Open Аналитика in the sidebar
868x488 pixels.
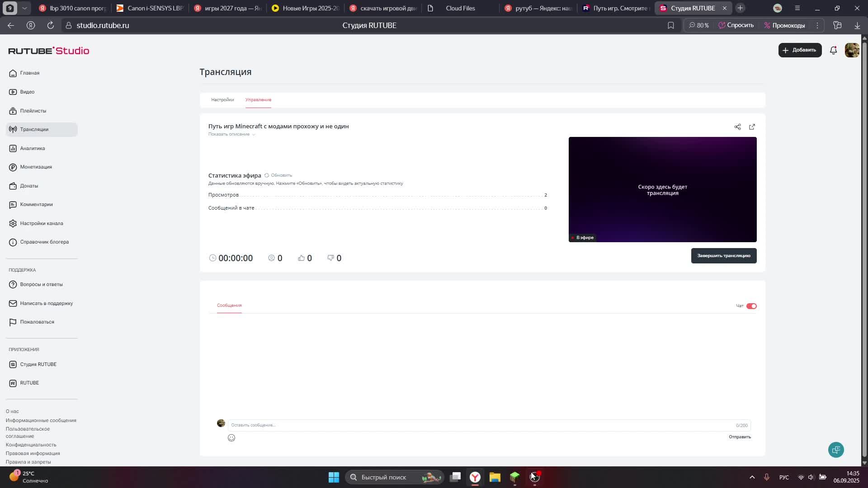point(32,148)
